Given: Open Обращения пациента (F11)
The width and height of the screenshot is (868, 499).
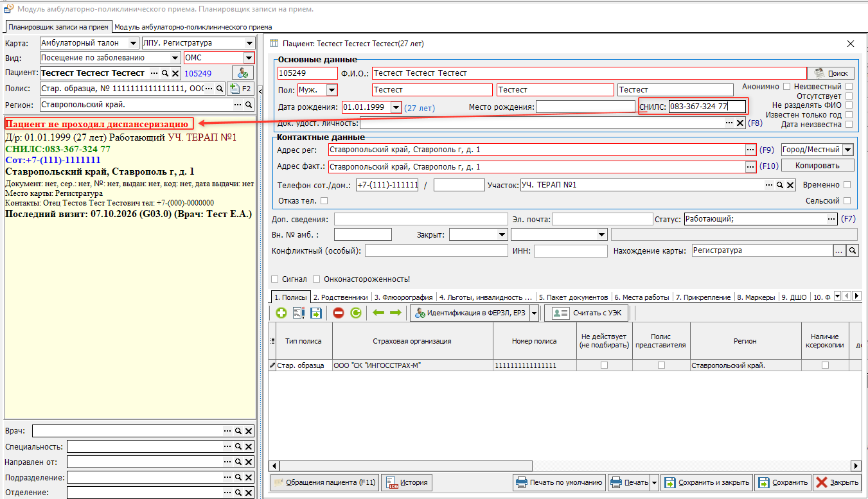Looking at the screenshot, I should pyautogui.click(x=324, y=482).
